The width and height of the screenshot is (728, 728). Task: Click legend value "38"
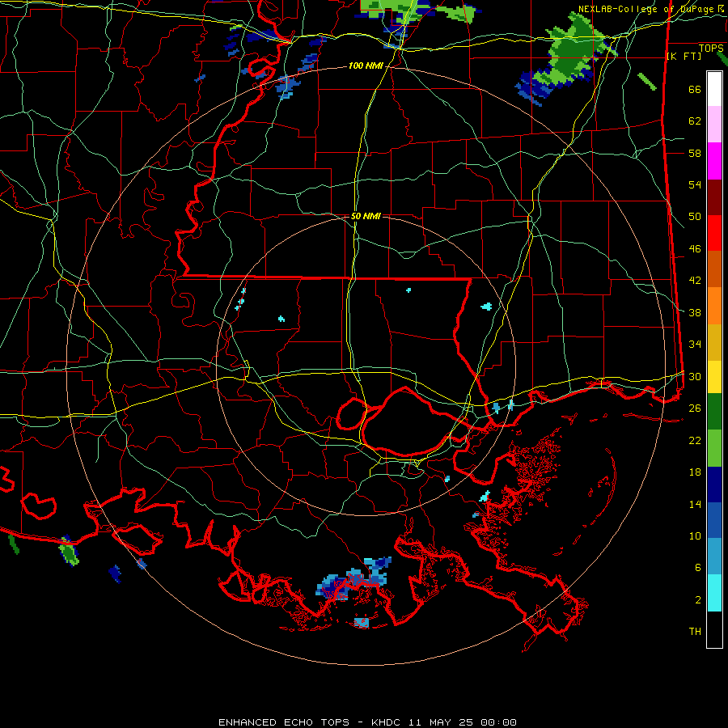[695, 312]
